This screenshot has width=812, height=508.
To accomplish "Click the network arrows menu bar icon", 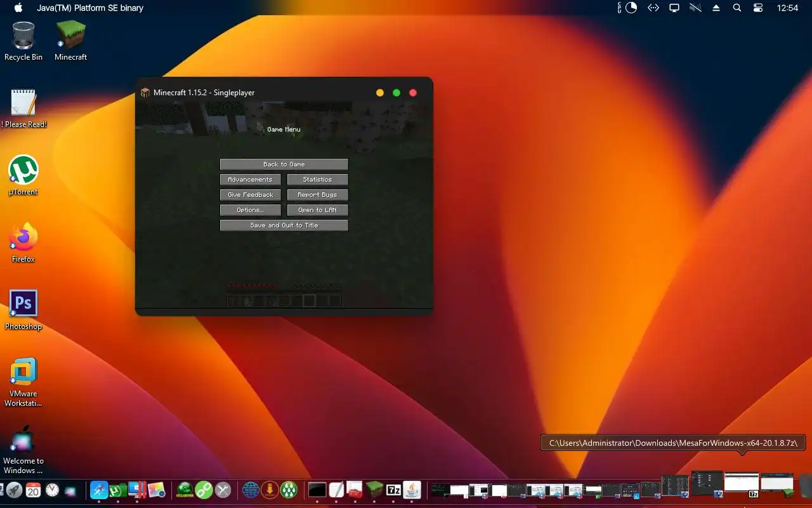I will (x=653, y=8).
